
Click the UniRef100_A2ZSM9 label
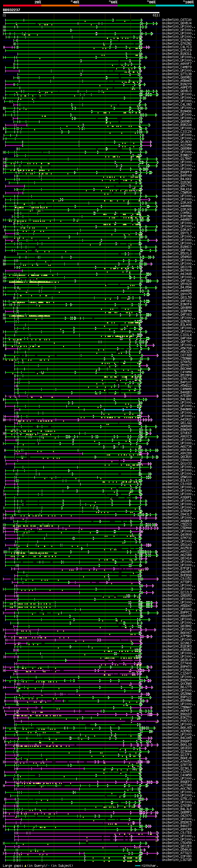(x=177, y=145)
